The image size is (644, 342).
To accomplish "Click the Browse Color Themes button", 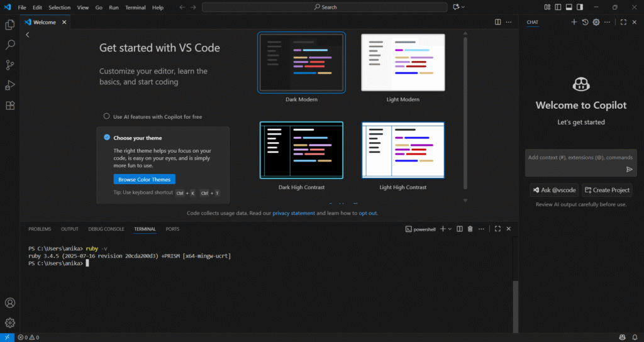I will 144,180.
